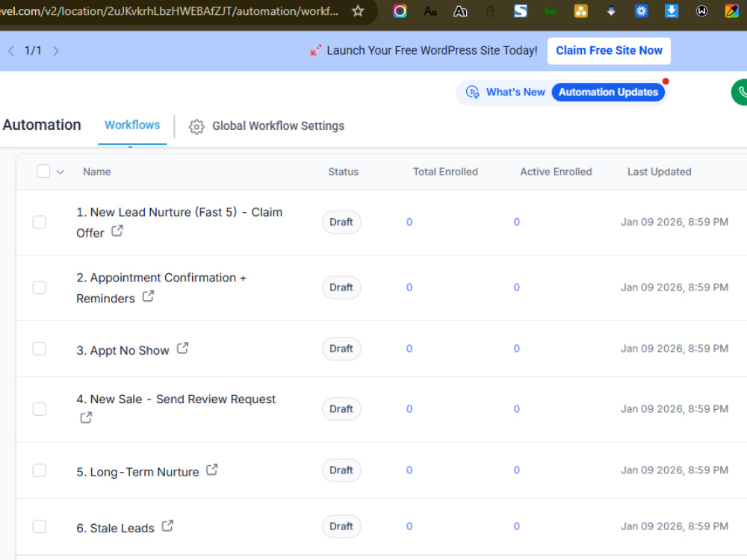Go to next banner with right arrow
The width and height of the screenshot is (747, 560).
pos(56,51)
